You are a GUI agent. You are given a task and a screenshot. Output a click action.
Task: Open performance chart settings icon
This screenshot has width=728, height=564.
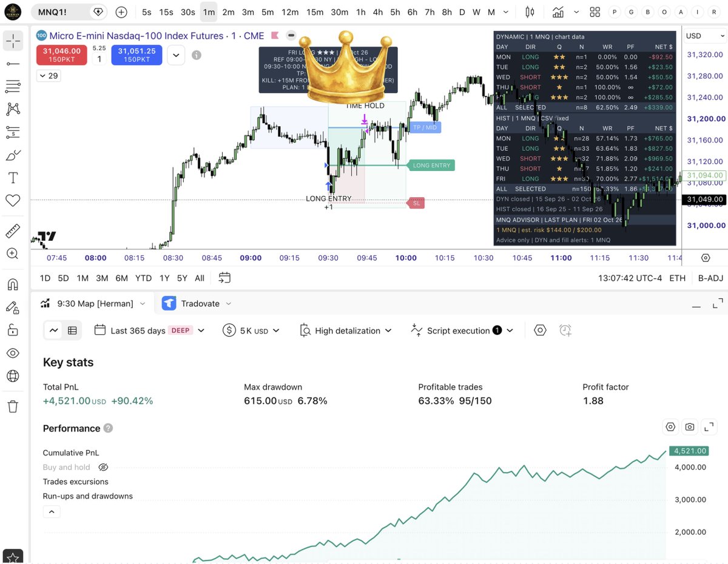pos(670,427)
